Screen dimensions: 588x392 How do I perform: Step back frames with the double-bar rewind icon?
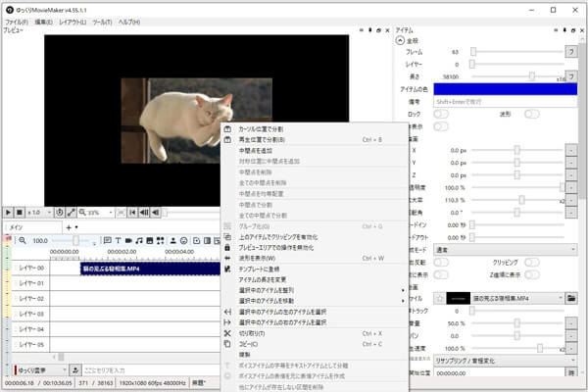click(x=144, y=213)
